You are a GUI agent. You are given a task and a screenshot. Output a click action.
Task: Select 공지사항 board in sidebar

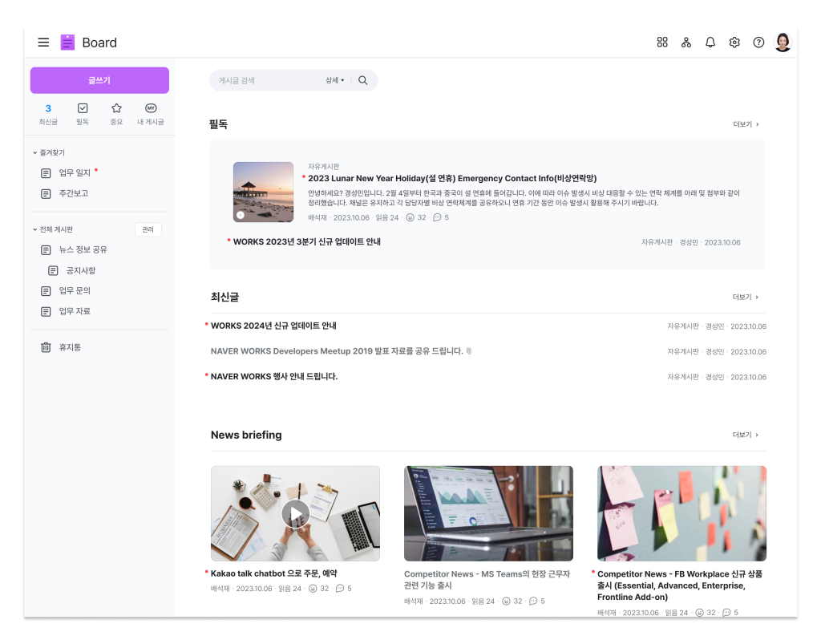click(80, 270)
